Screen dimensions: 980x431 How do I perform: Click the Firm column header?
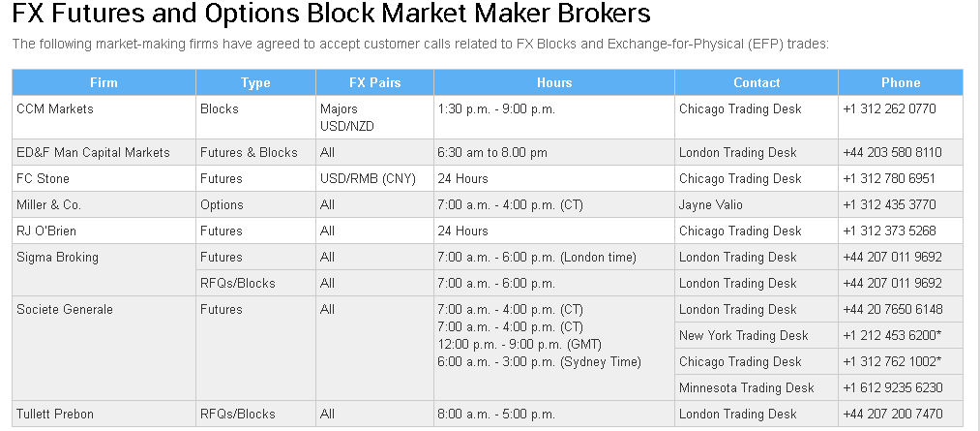[104, 82]
